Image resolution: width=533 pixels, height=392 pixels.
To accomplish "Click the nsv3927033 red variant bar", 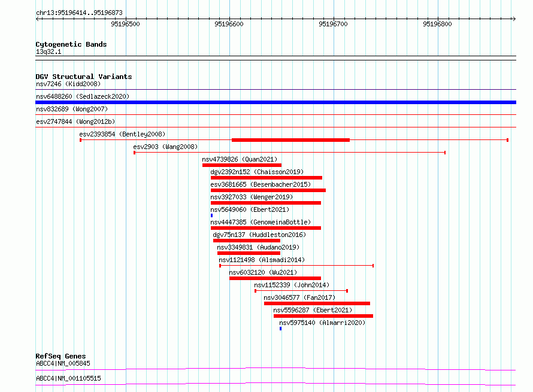I will (266, 203).
